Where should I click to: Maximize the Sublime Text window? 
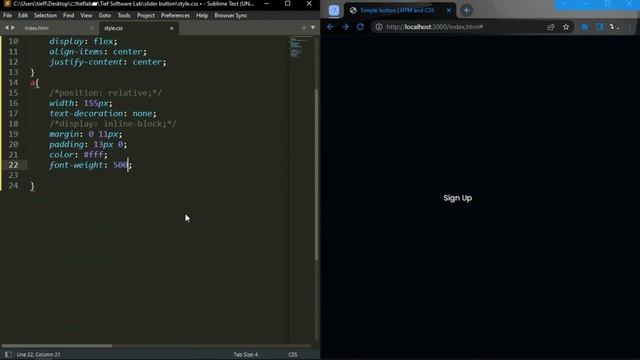(287, 4)
